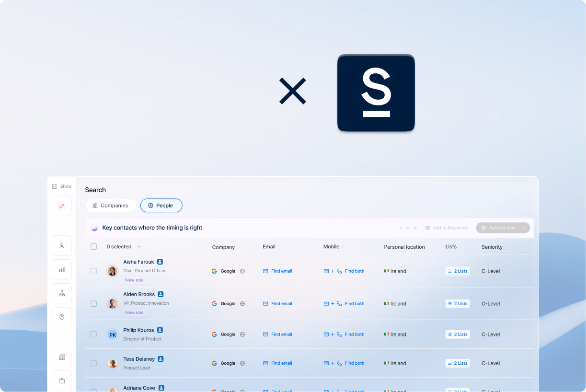Open the bar chart icon in sidebar
586x392 pixels.
62,269
